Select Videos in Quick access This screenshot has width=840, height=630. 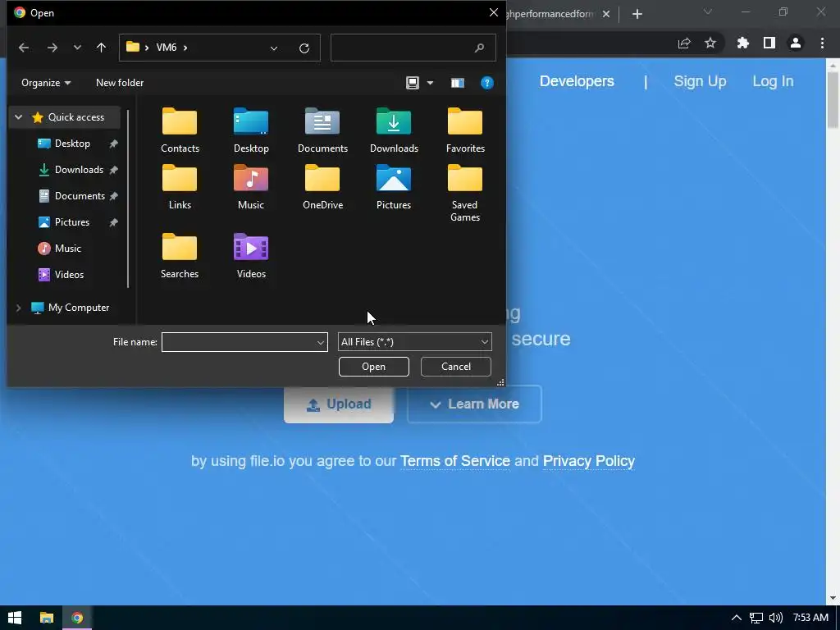(x=69, y=274)
